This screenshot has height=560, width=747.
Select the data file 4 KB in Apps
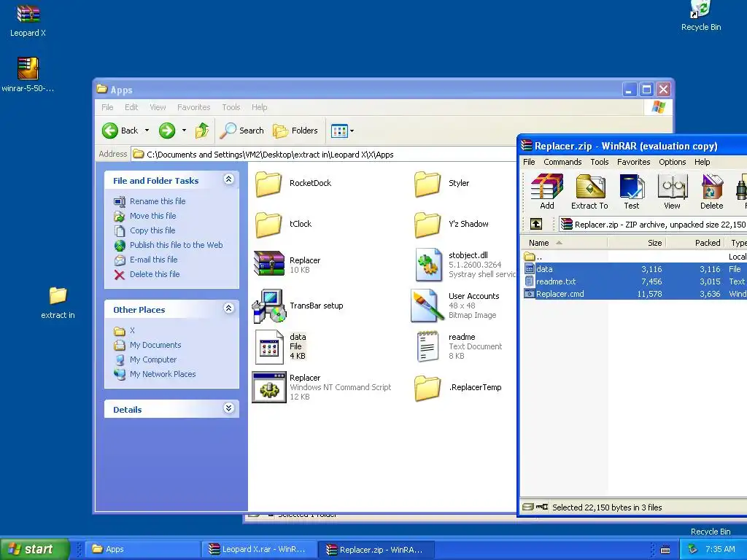coord(281,346)
